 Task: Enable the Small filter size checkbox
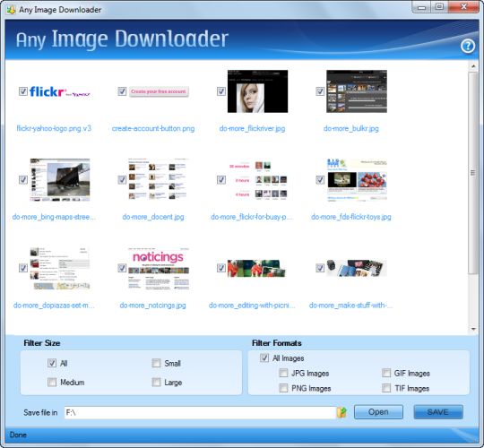[x=157, y=363]
